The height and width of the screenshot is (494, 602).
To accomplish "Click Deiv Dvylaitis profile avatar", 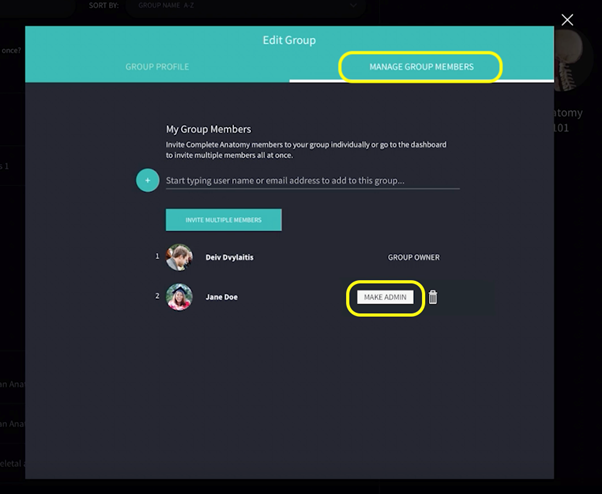I will click(x=180, y=257).
